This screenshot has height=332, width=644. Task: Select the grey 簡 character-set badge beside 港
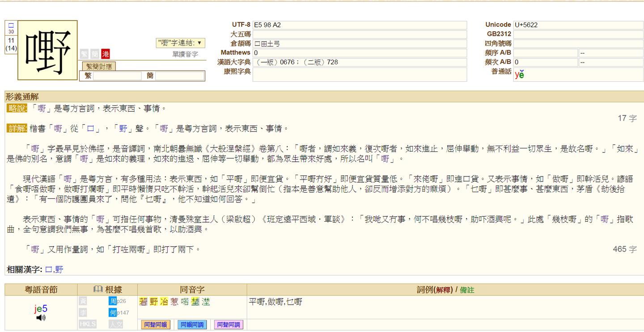click(x=94, y=54)
